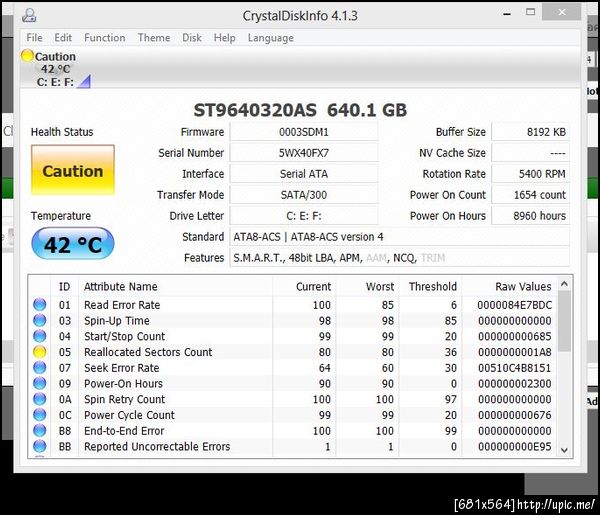Click raw value 00510C4B8151

515,368
